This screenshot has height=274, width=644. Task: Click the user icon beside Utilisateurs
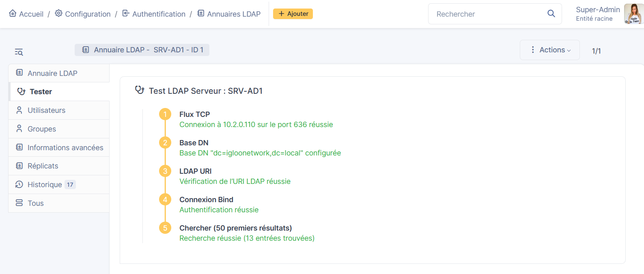pos(19,110)
